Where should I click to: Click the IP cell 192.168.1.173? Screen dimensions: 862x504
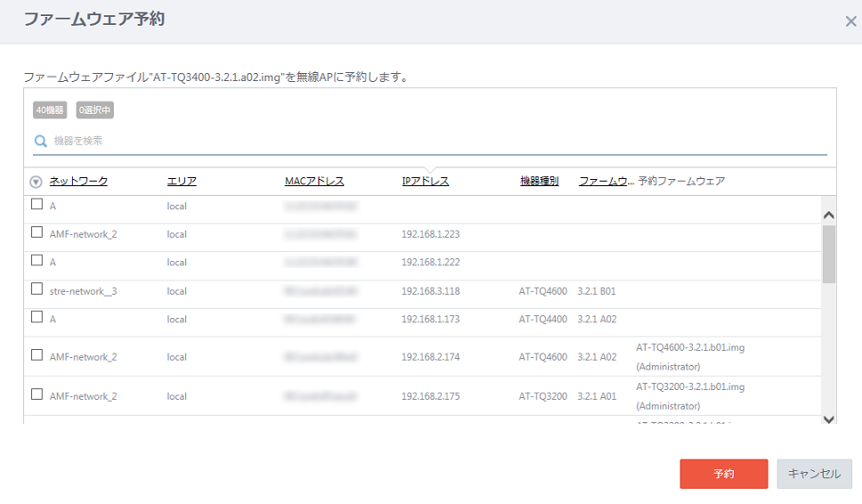(430, 320)
